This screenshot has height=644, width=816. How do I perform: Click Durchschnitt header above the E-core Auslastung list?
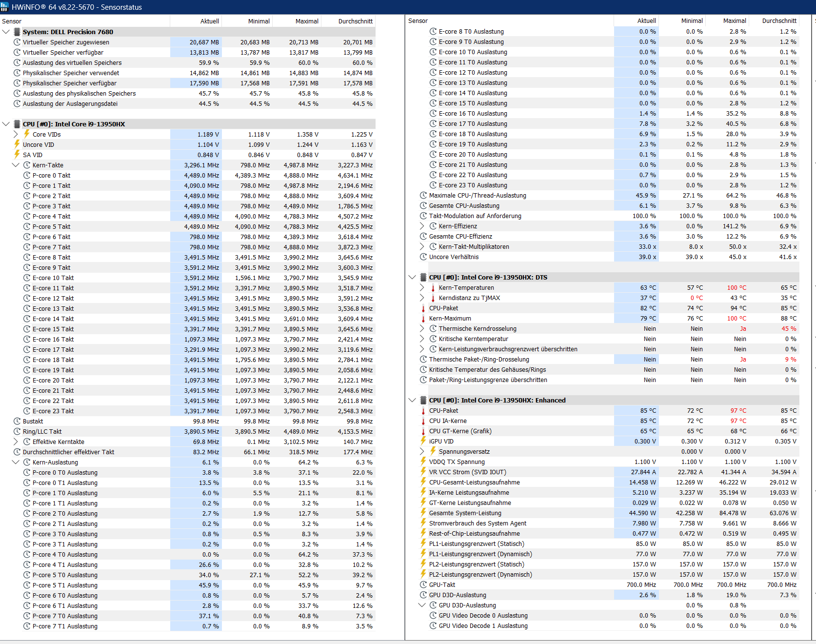click(x=779, y=20)
